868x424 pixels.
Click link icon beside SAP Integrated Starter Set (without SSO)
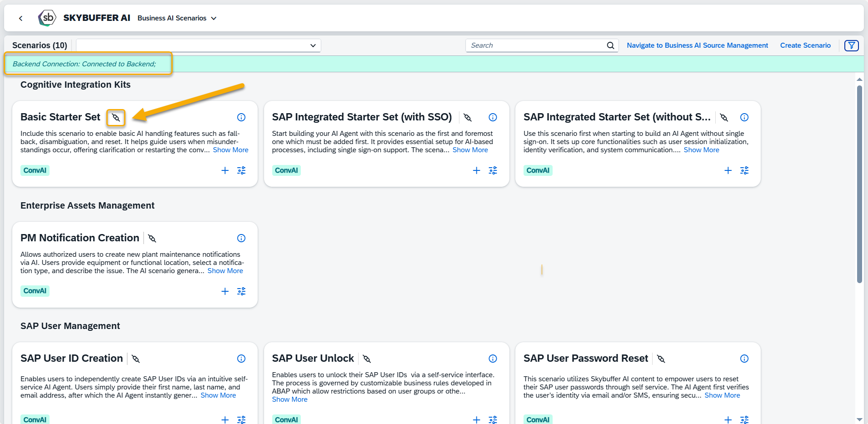point(724,118)
